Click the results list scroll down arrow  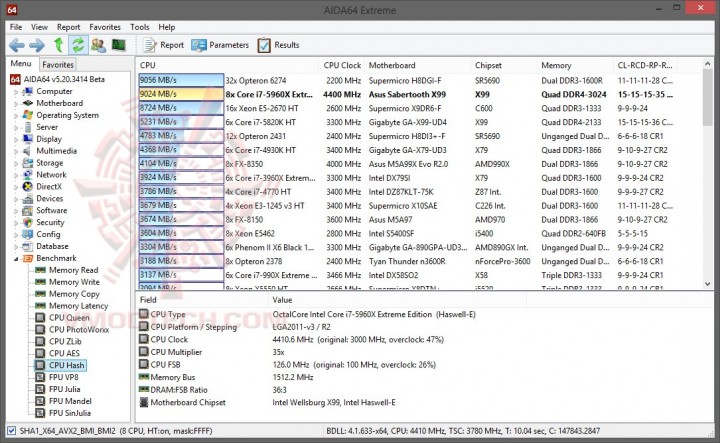coord(708,284)
